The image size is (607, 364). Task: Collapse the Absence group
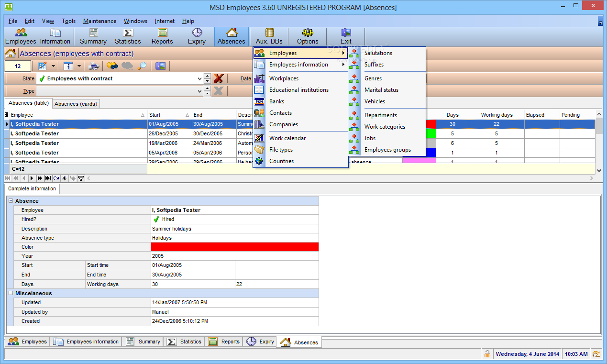pyautogui.click(x=11, y=201)
